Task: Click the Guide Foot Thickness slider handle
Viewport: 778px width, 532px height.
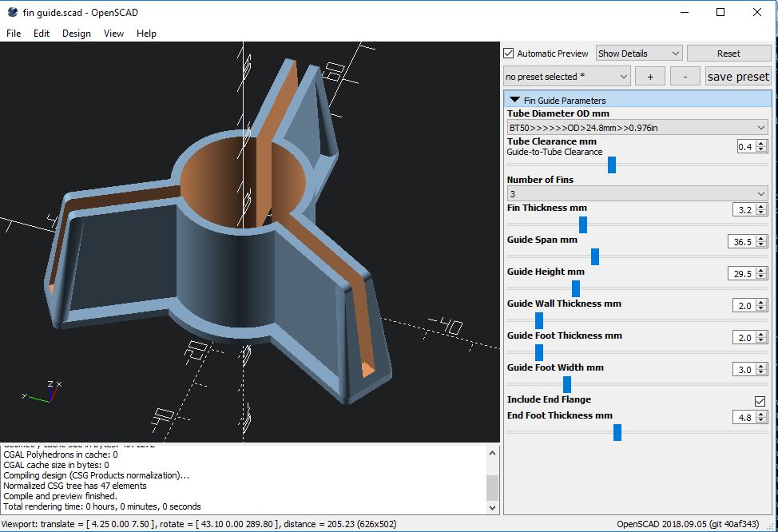Action: tap(539, 353)
